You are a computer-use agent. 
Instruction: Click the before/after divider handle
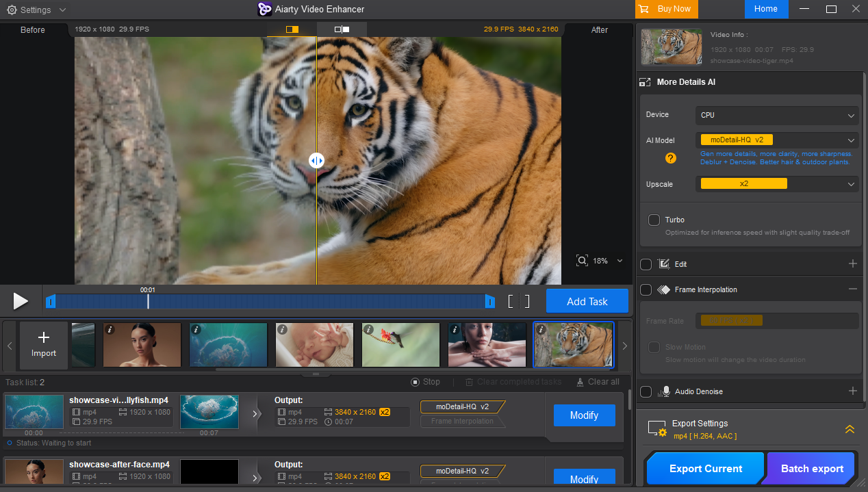click(x=316, y=161)
